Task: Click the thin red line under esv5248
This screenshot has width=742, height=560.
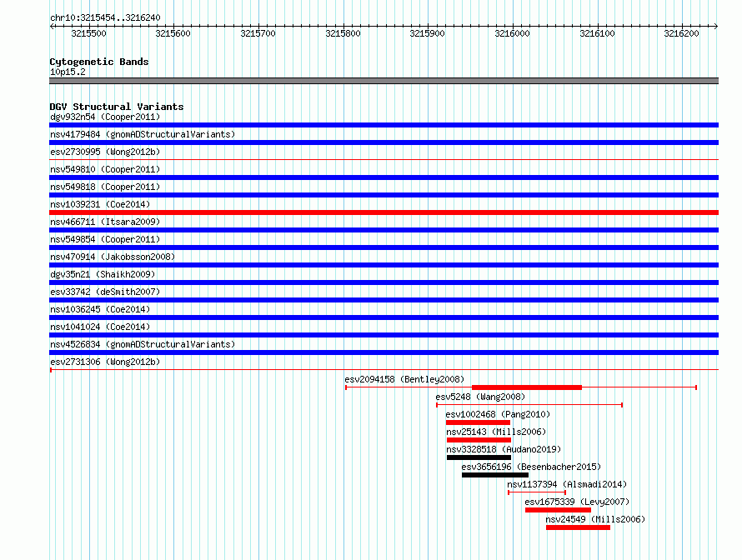Action: 529,405
